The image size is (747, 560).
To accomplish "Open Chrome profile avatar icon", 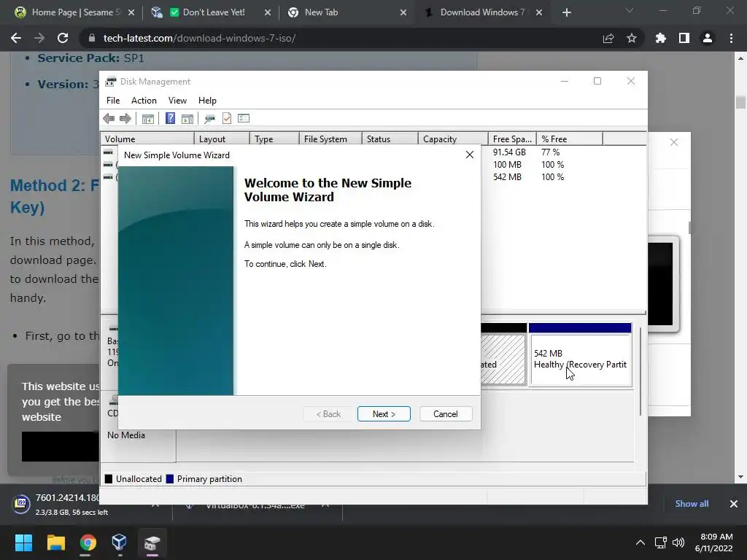I will pyautogui.click(x=708, y=38).
